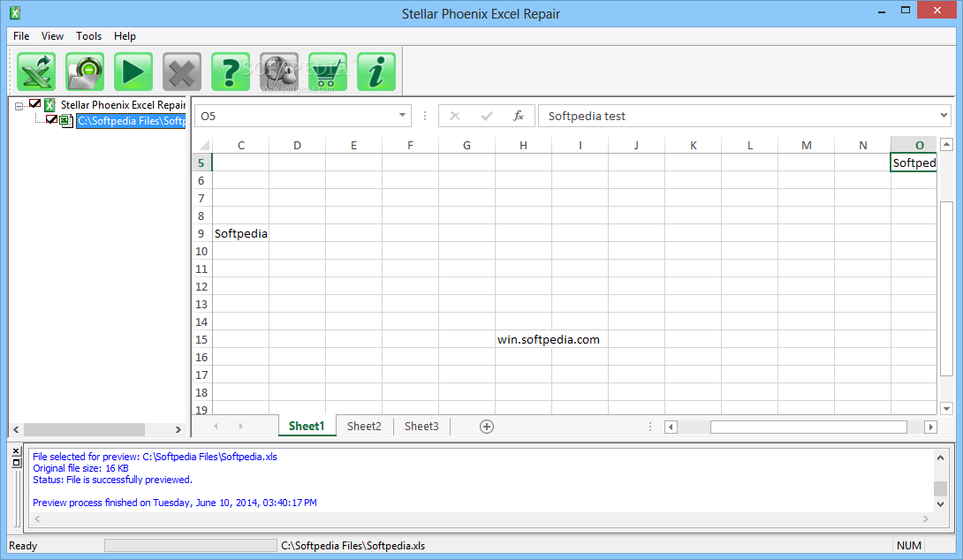The height and width of the screenshot is (560, 963).
Task: Click the confirm checkmark in formula bar
Action: [x=487, y=116]
